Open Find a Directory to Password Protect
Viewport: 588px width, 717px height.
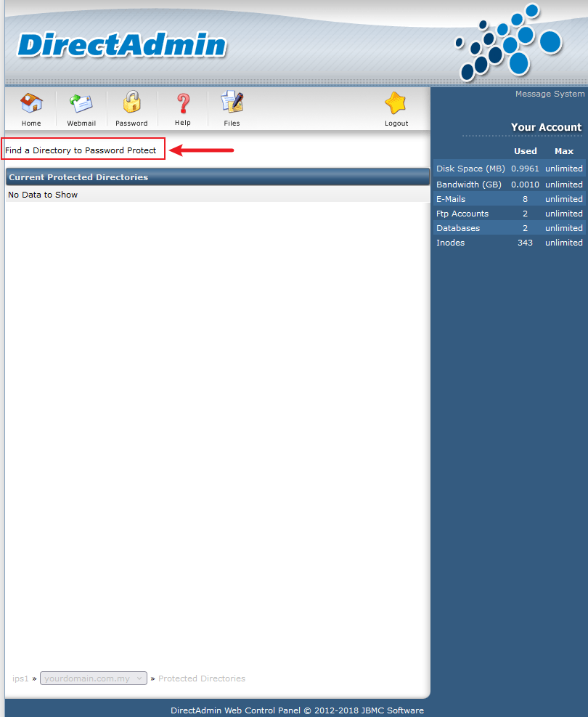coord(81,150)
